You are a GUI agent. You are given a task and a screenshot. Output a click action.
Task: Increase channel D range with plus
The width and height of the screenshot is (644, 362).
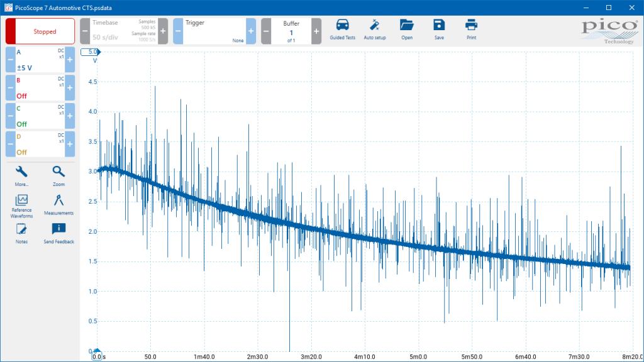pos(70,144)
